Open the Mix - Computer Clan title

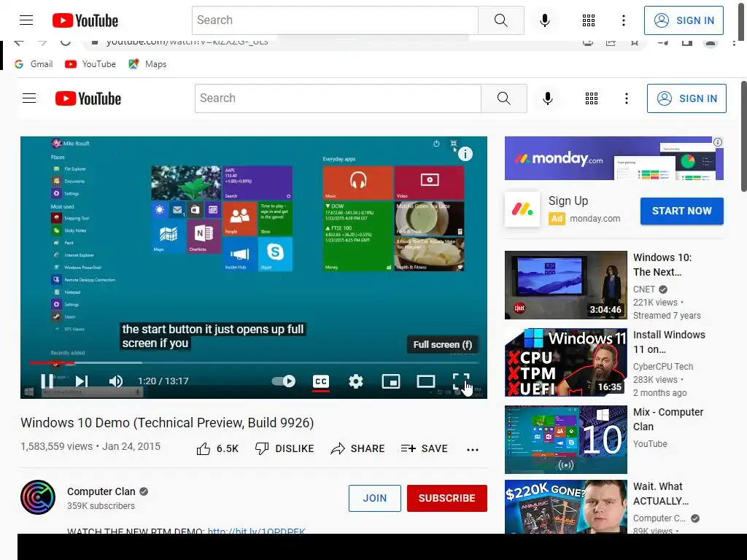[668, 419]
